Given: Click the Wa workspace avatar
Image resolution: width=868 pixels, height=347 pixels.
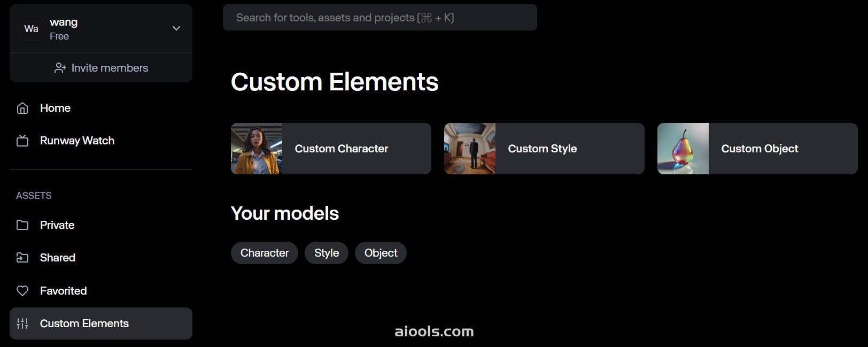Looking at the screenshot, I should point(32,29).
